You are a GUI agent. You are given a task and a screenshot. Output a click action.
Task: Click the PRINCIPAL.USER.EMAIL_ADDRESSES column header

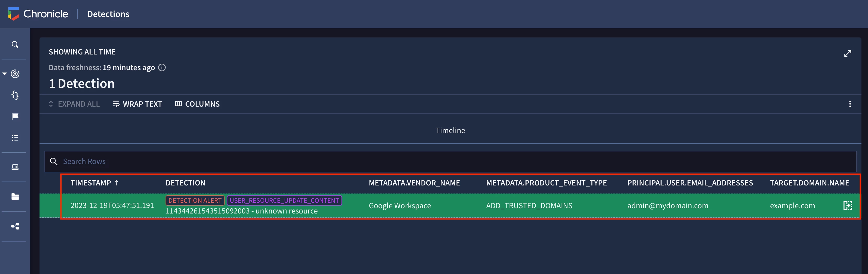(x=690, y=183)
